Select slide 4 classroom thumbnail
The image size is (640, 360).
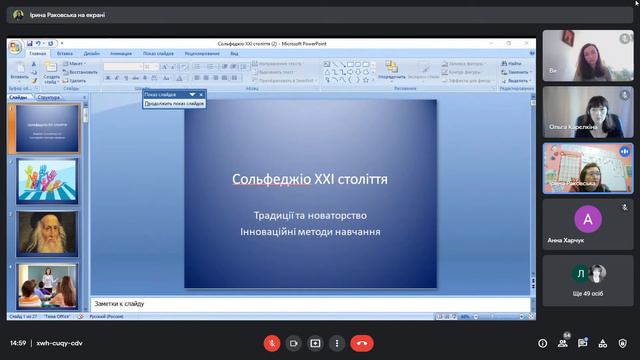click(x=47, y=286)
